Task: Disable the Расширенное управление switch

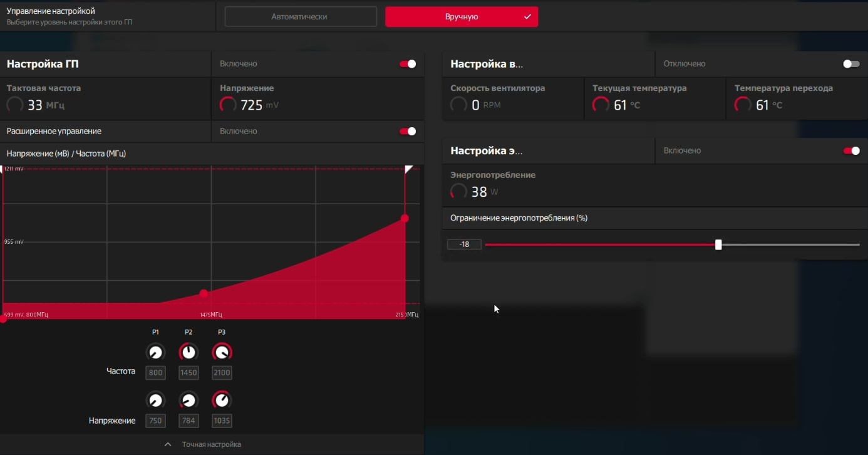Action: [x=408, y=131]
